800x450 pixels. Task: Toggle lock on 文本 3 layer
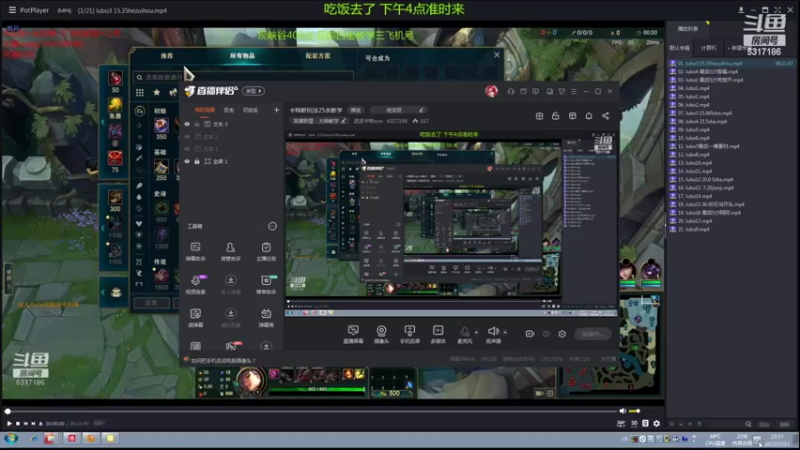(x=197, y=124)
